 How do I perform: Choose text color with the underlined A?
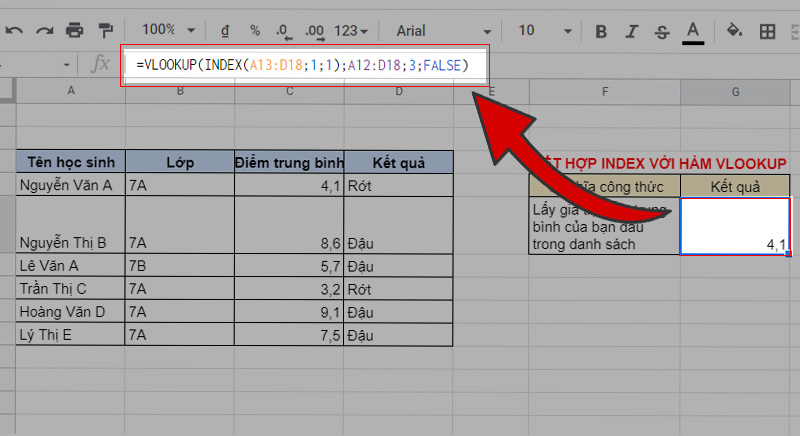click(x=691, y=31)
